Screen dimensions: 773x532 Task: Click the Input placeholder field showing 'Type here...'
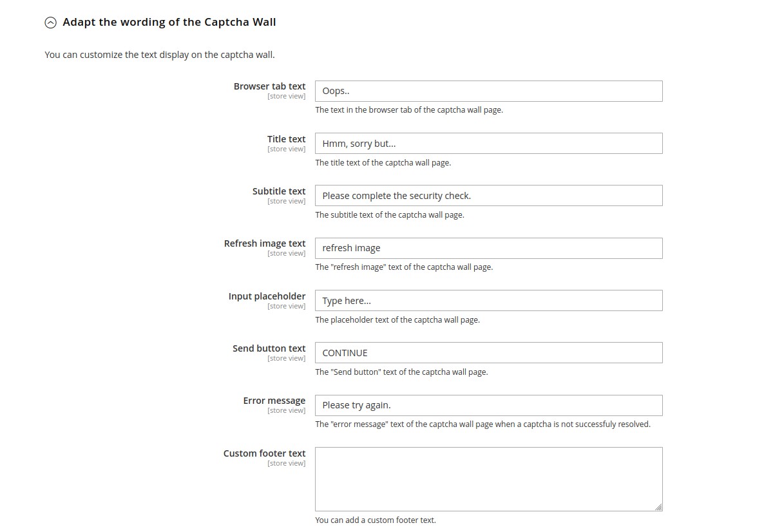[488, 300]
